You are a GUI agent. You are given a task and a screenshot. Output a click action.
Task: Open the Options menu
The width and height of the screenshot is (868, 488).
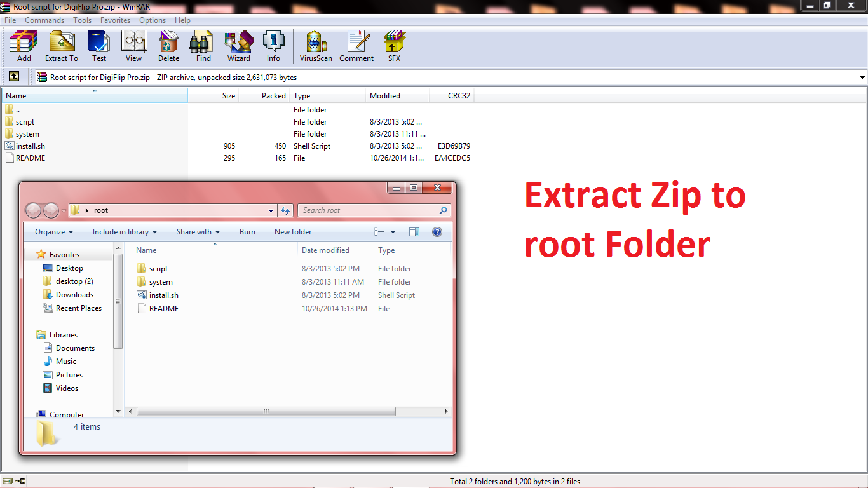click(x=153, y=20)
